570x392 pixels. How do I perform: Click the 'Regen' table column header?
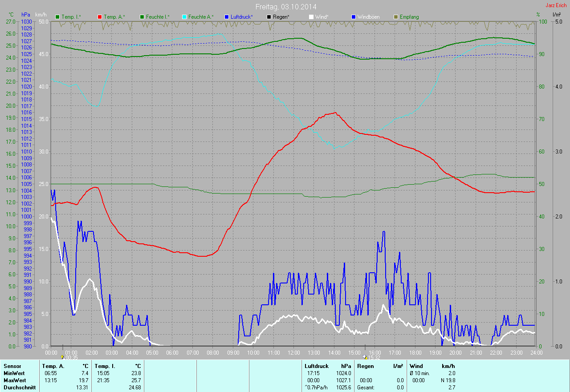tap(365, 366)
